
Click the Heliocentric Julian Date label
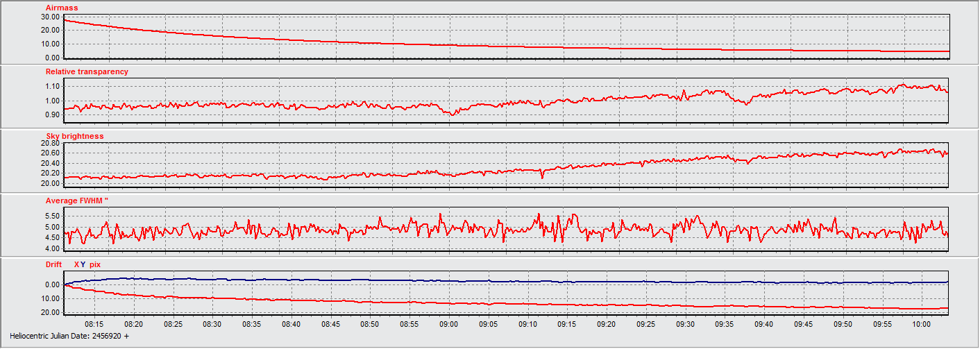[x=69, y=336]
